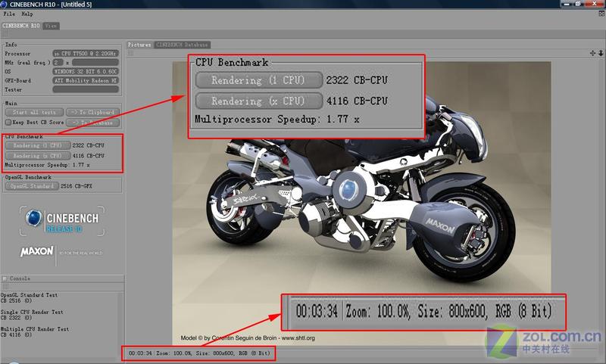Viewport: 606px width, 364px height.
Task: Minimize the CINEBENCH window
Action: 567,4
